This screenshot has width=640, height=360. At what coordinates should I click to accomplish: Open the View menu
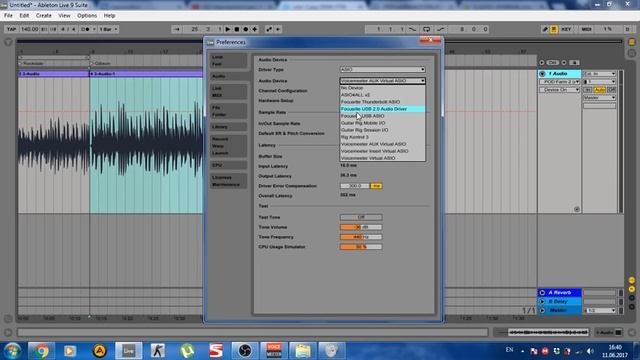coord(64,16)
